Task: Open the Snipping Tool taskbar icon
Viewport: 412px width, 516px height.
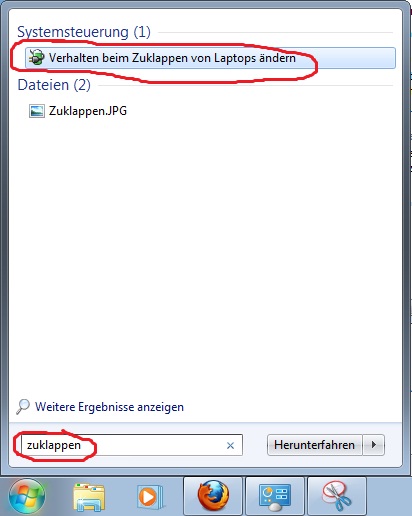Action: (337, 496)
